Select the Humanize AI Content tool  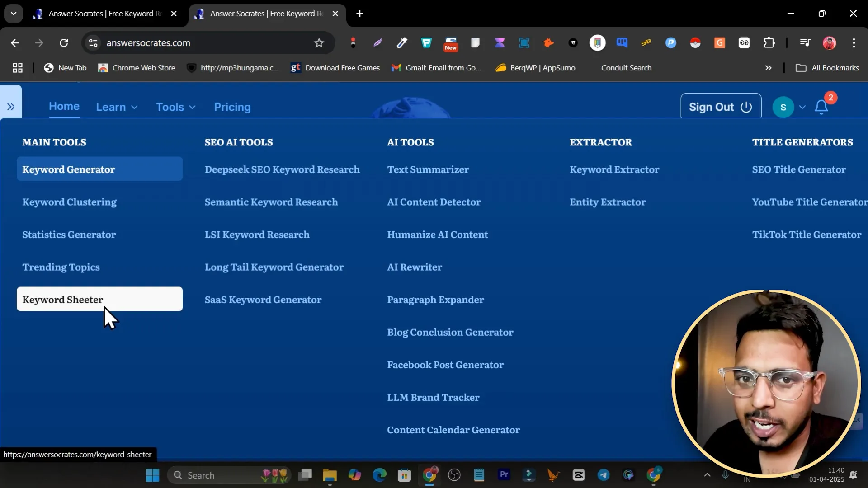(437, 235)
